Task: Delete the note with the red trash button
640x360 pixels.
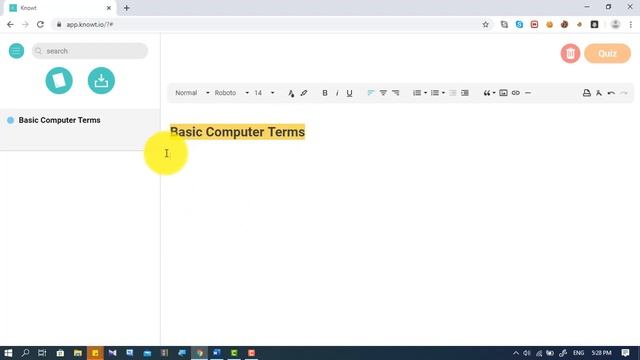Action: (x=570, y=53)
